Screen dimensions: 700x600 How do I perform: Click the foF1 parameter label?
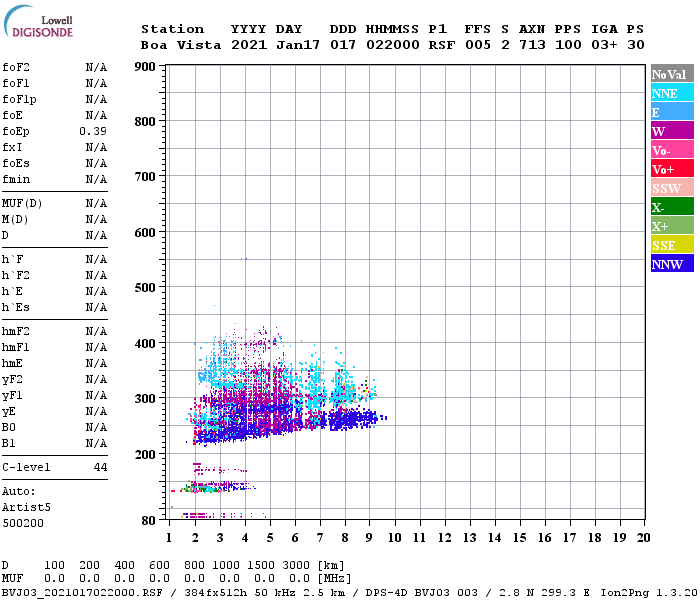click(x=16, y=83)
